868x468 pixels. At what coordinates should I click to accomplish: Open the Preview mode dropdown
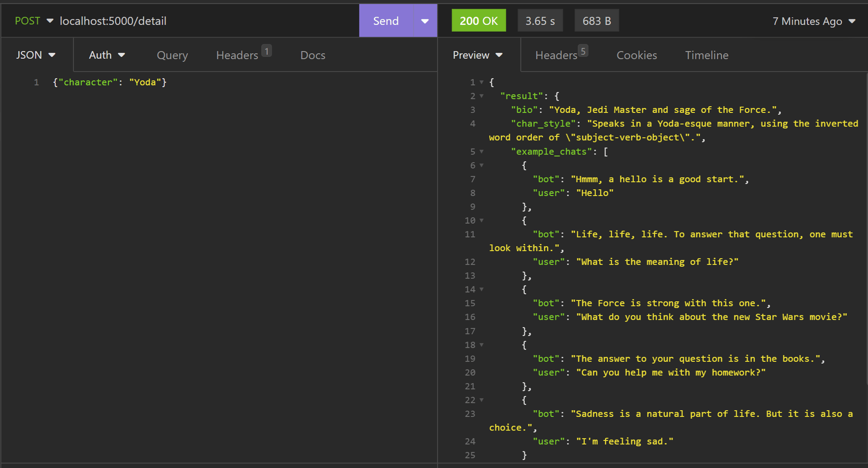[x=478, y=55]
